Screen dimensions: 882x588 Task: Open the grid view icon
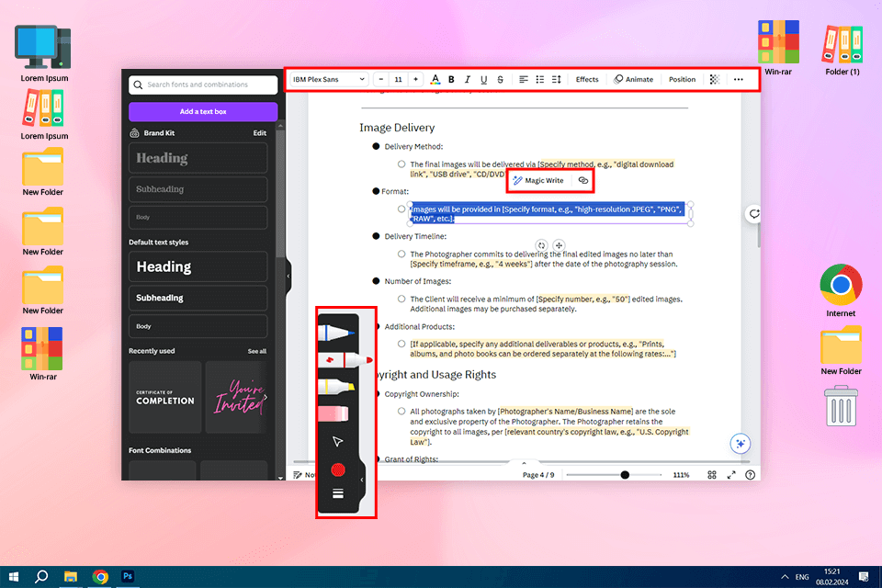point(711,475)
